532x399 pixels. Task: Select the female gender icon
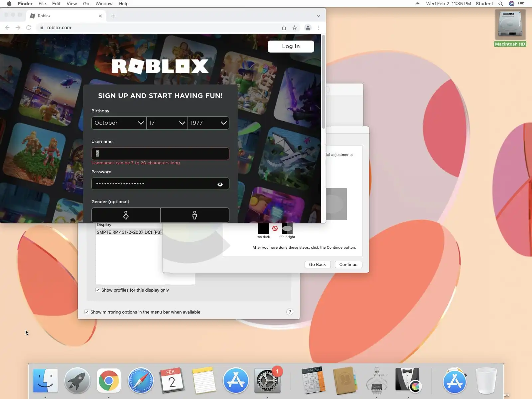pyautogui.click(x=126, y=215)
